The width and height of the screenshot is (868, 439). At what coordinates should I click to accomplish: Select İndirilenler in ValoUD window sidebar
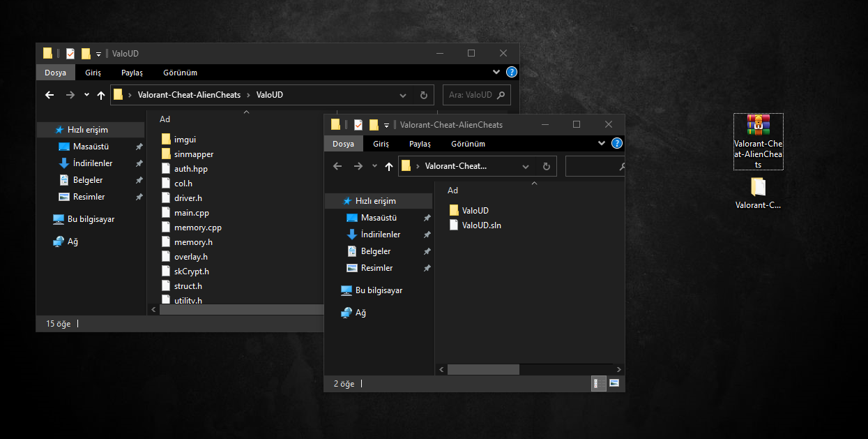(91, 163)
